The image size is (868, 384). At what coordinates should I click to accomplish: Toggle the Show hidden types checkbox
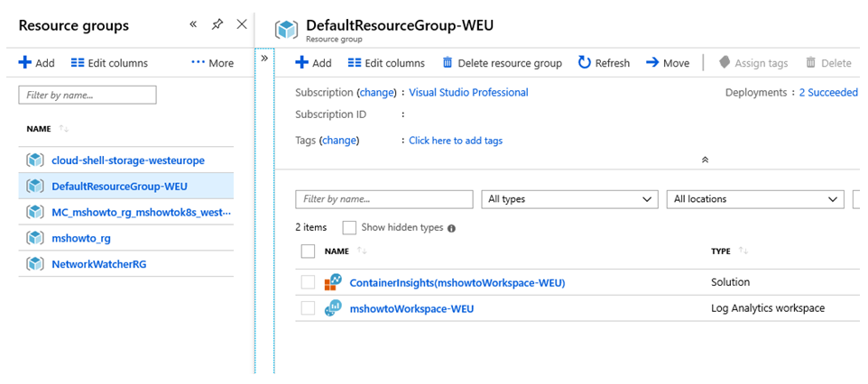click(x=350, y=227)
